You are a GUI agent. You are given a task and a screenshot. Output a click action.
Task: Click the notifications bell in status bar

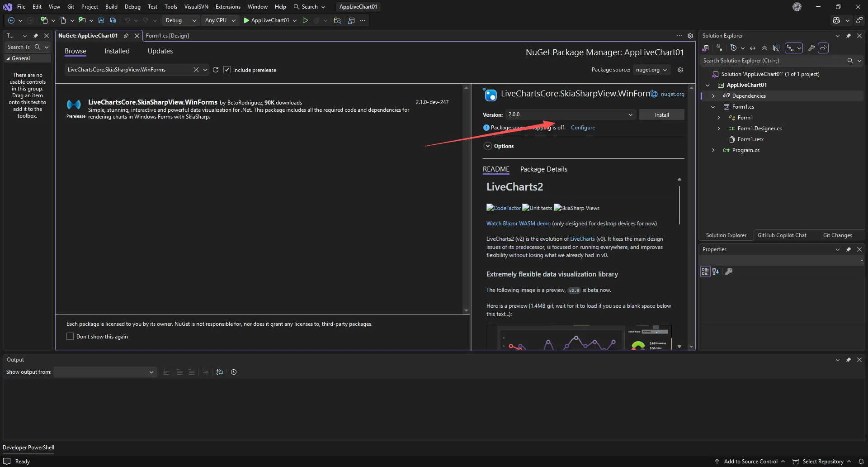[x=861, y=462]
